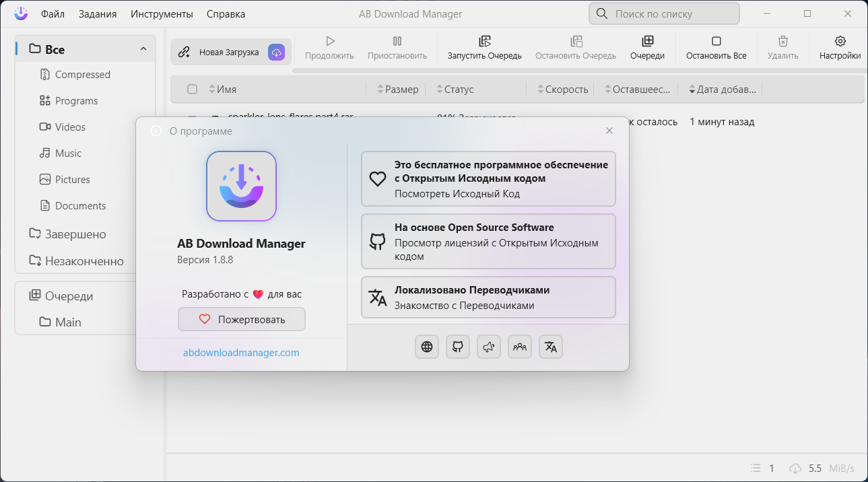Click Остановить Все stop icon
The image size is (868, 482).
pos(716,42)
